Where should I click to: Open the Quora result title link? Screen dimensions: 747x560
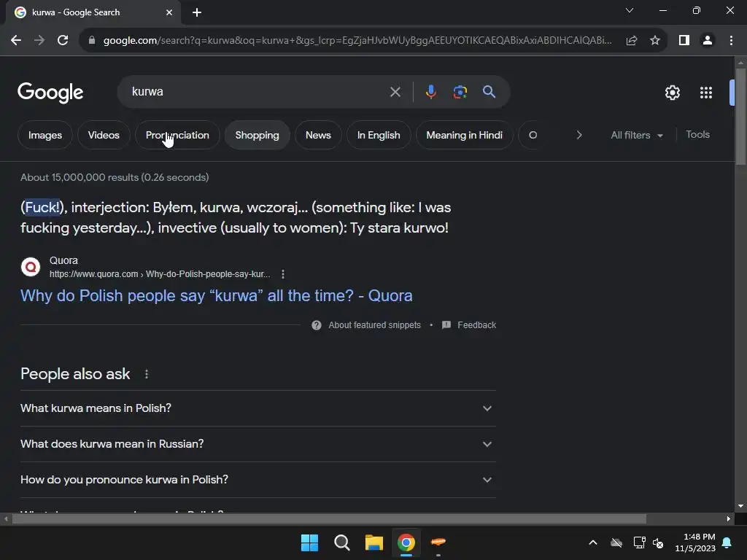pyautogui.click(x=216, y=296)
